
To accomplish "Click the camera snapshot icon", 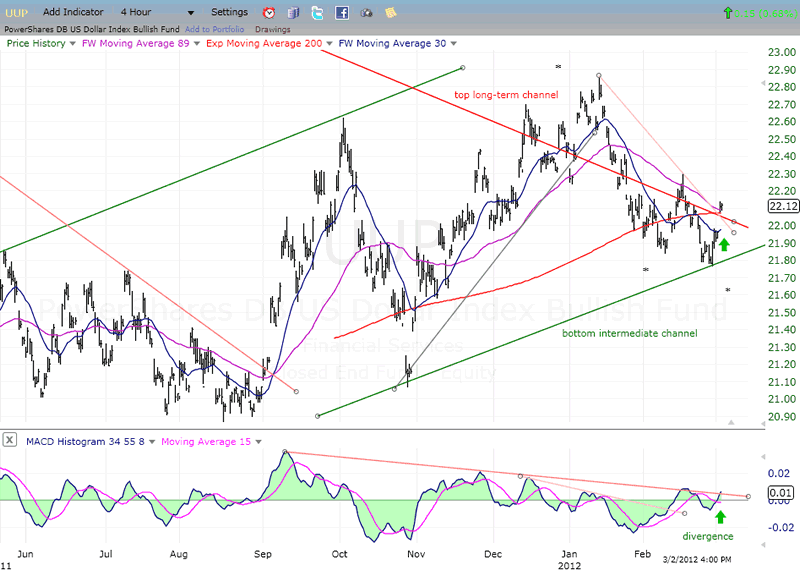I will [366, 13].
